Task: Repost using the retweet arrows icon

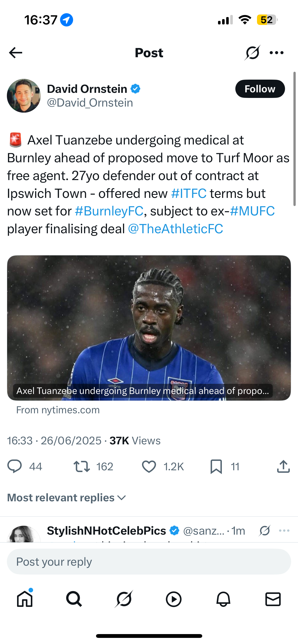Action: tap(82, 466)
